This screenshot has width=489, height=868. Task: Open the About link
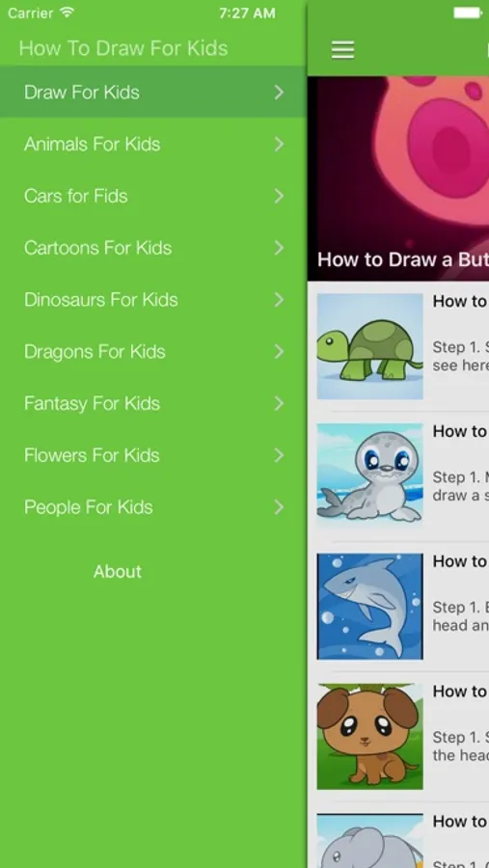(118, 571)
